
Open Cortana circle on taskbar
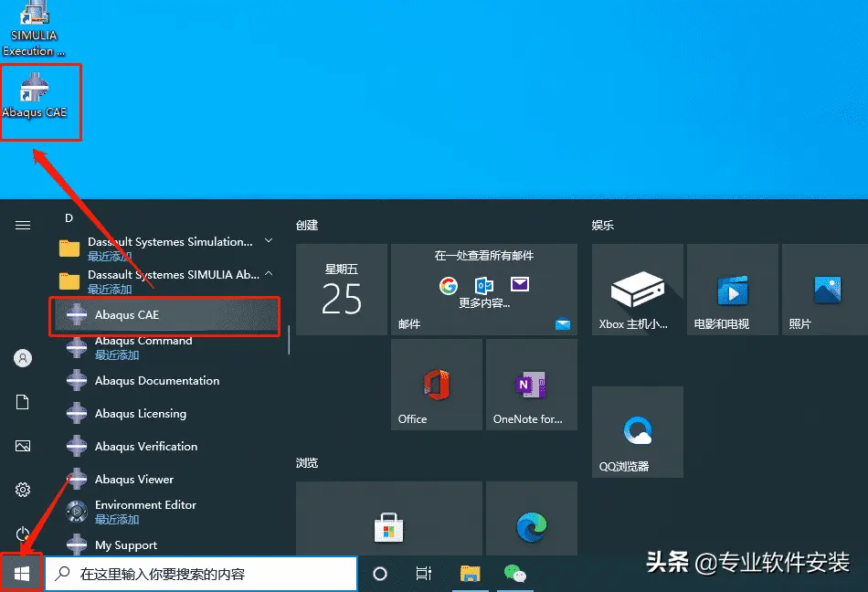click(380, 574)
